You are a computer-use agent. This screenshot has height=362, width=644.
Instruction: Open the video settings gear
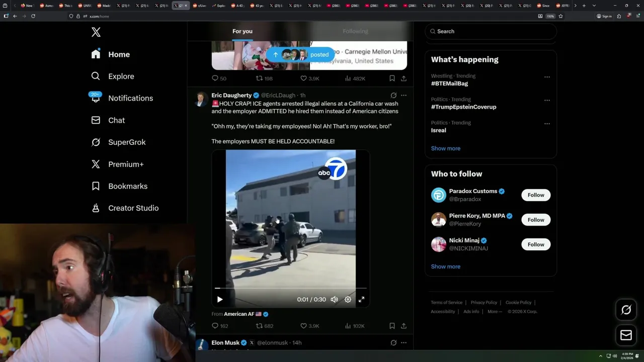click(x=348, y=299)
